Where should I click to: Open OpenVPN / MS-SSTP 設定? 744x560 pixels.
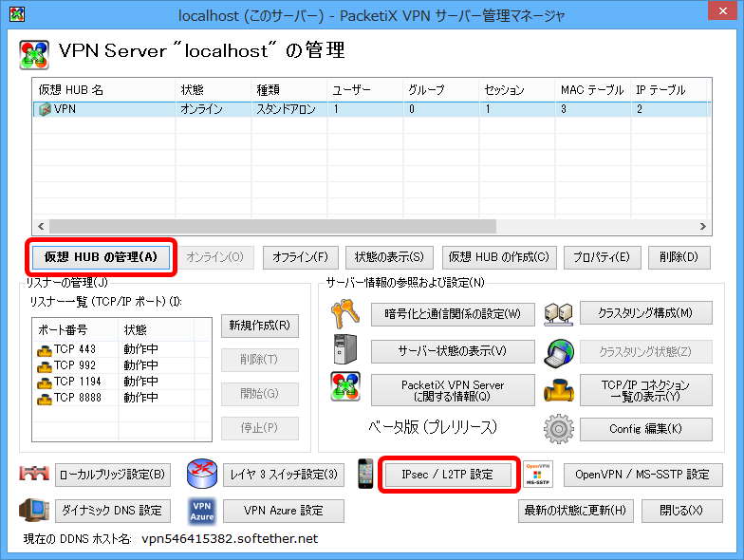pos(643,475)
